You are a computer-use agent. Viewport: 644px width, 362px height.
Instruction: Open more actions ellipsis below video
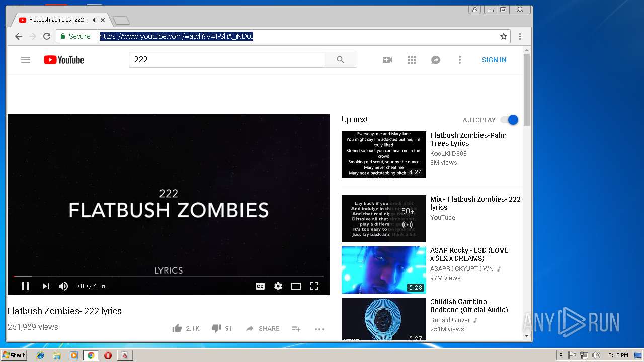[x=319, y=329]
